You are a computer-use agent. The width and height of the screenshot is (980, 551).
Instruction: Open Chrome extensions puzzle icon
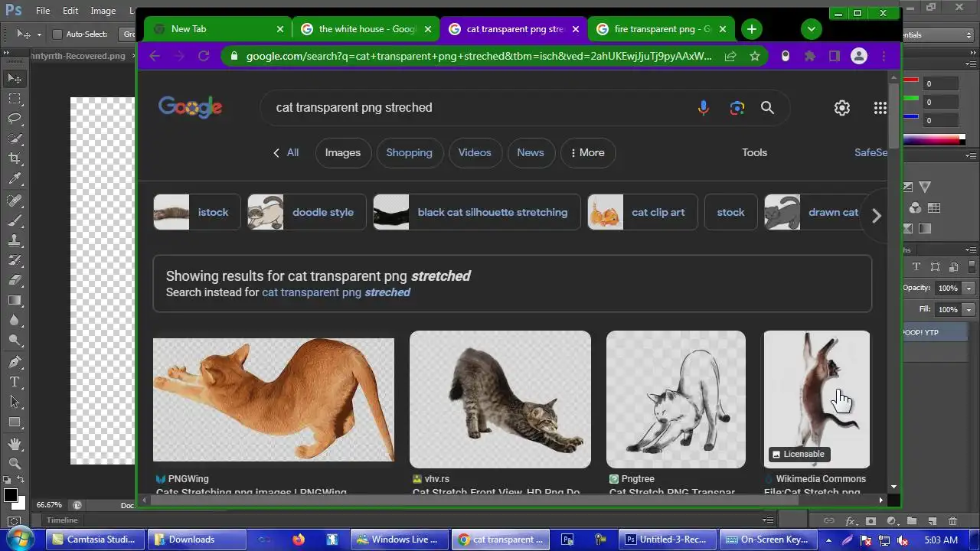click(810, 56)
